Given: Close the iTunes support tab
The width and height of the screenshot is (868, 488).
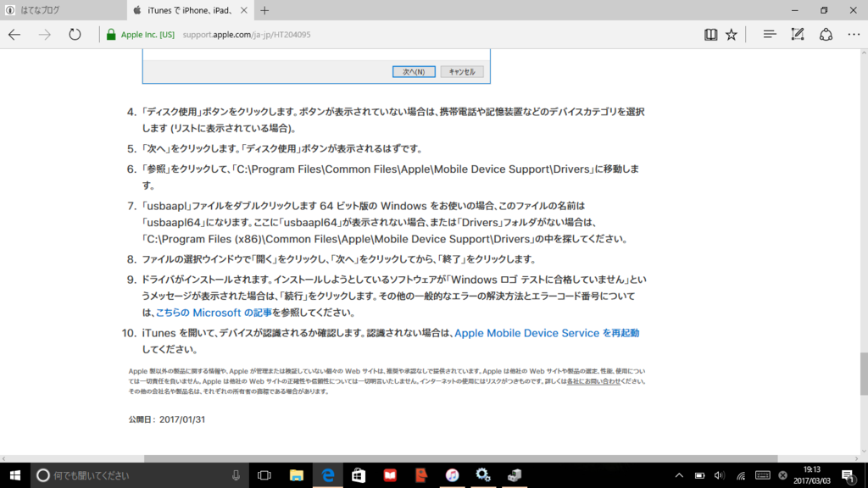Looking at the screenshot, I should (244, 10).
